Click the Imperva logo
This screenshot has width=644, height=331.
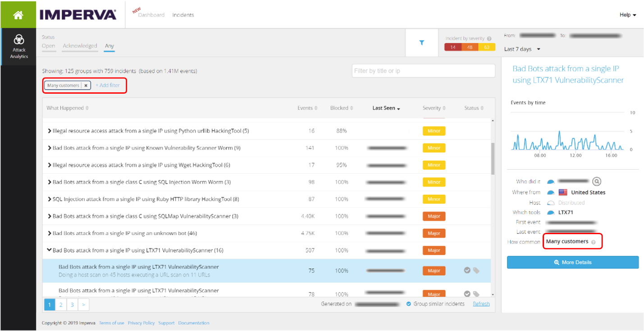pos(78,14)
